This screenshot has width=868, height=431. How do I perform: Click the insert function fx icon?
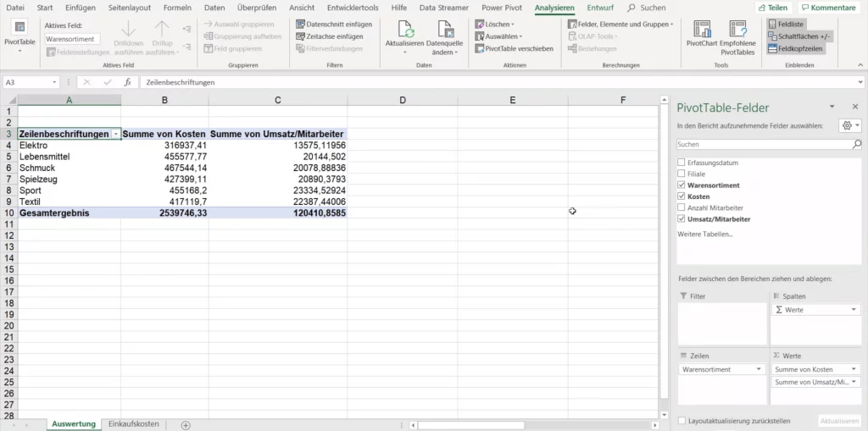click(x=127, y=82)
